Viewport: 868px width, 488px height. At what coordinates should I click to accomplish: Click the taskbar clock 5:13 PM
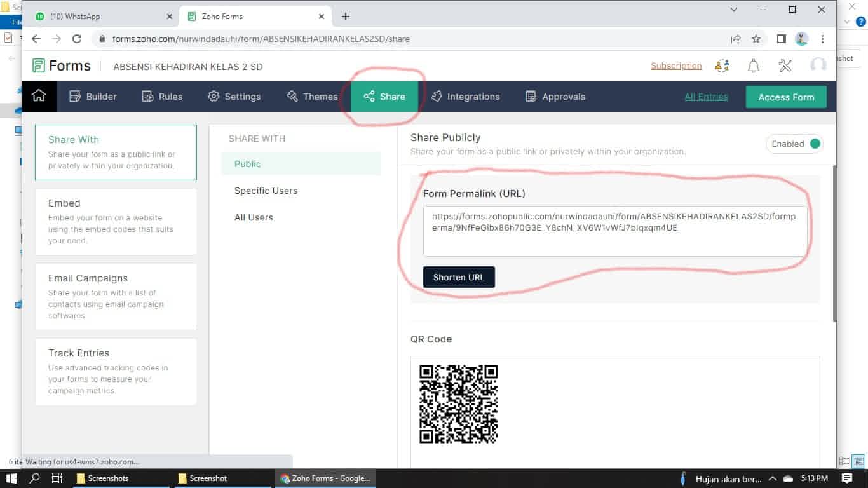(813, 478)
